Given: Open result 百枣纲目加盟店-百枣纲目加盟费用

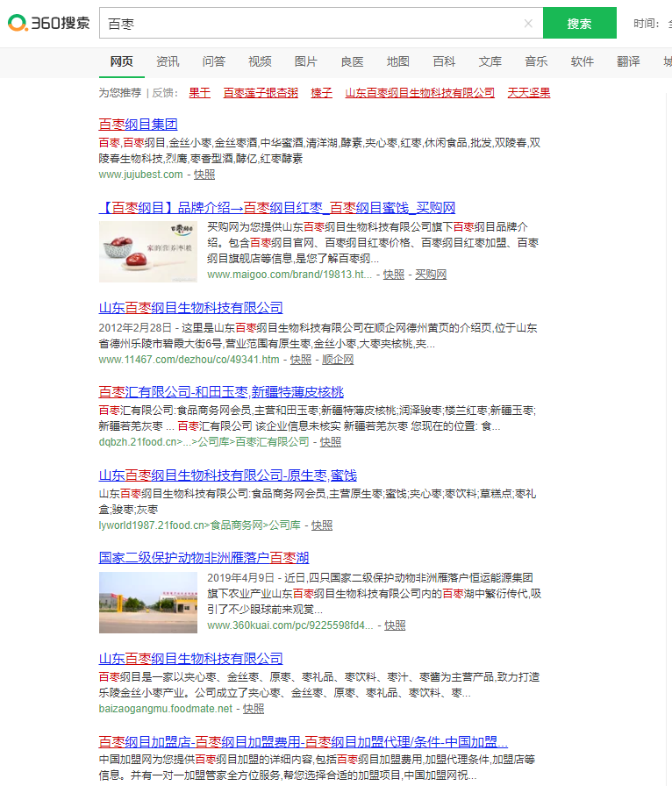Looking at the screenshot, I should pyautogui.click(x=303, y=742).
